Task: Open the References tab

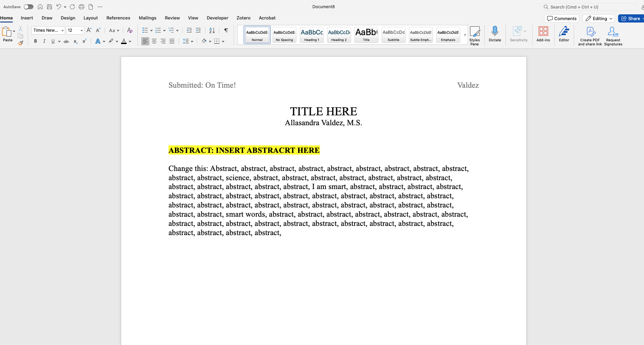Action: pyautogui.click(x=118, y=18)
